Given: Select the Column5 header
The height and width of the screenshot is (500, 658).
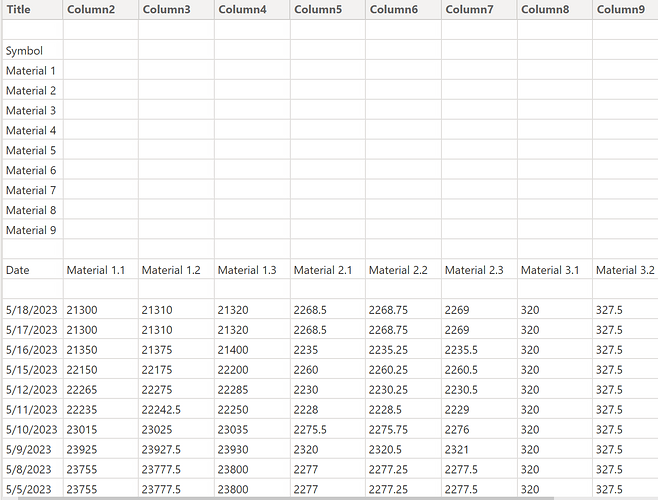Looking at the screenshot, I should coord(328,9).
